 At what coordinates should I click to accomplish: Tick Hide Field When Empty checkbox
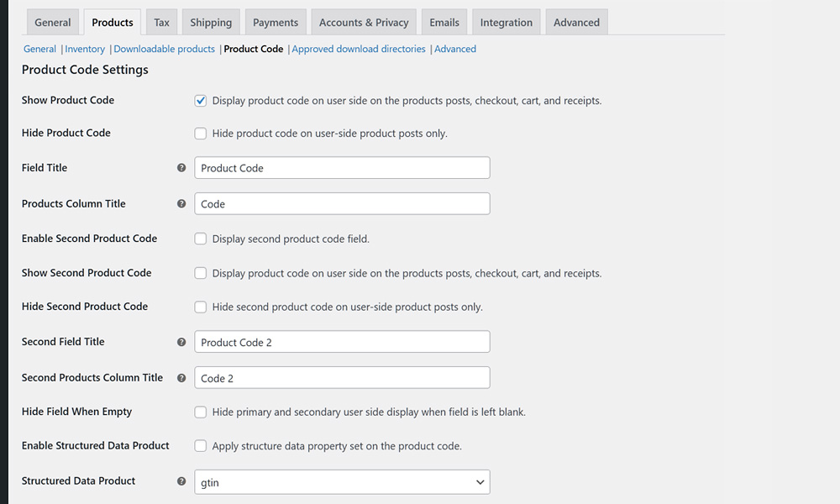click(x=201, y=412)
